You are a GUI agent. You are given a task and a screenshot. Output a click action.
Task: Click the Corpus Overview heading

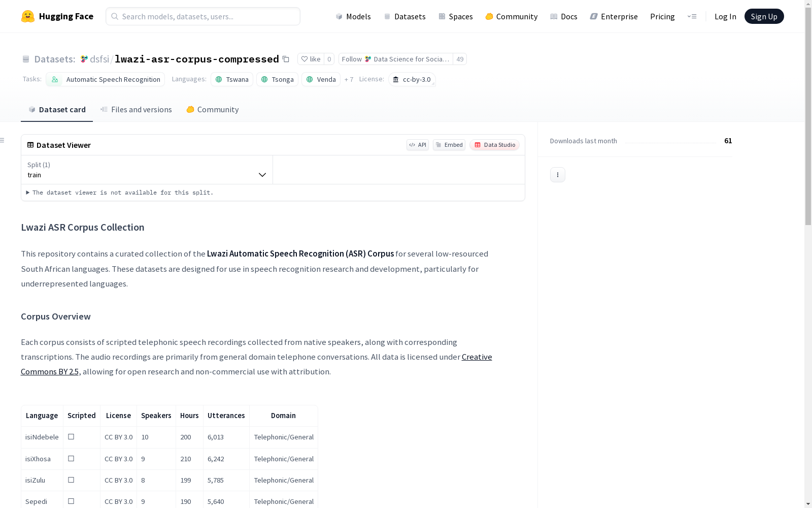pyautogui.click(x=56, y=316)
